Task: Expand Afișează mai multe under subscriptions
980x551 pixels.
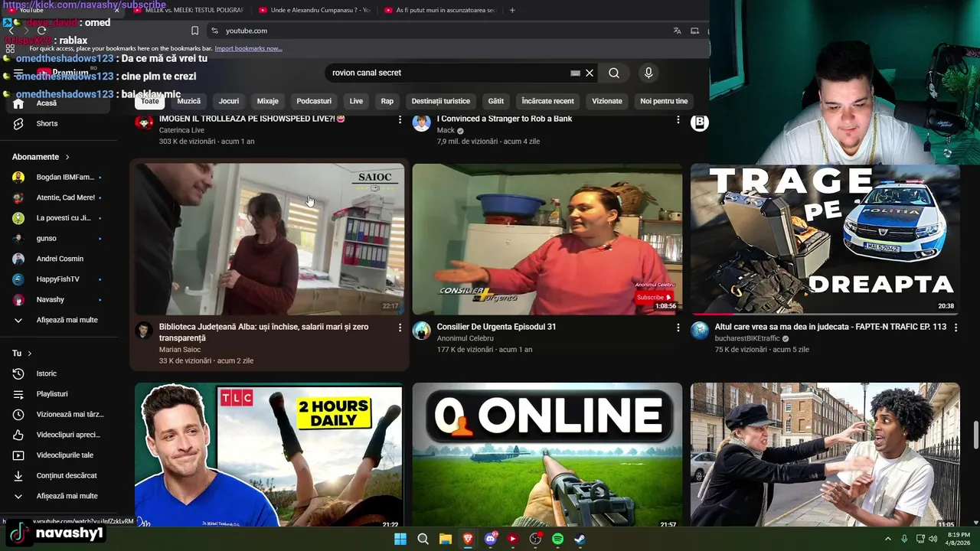Action: point(59,320)
